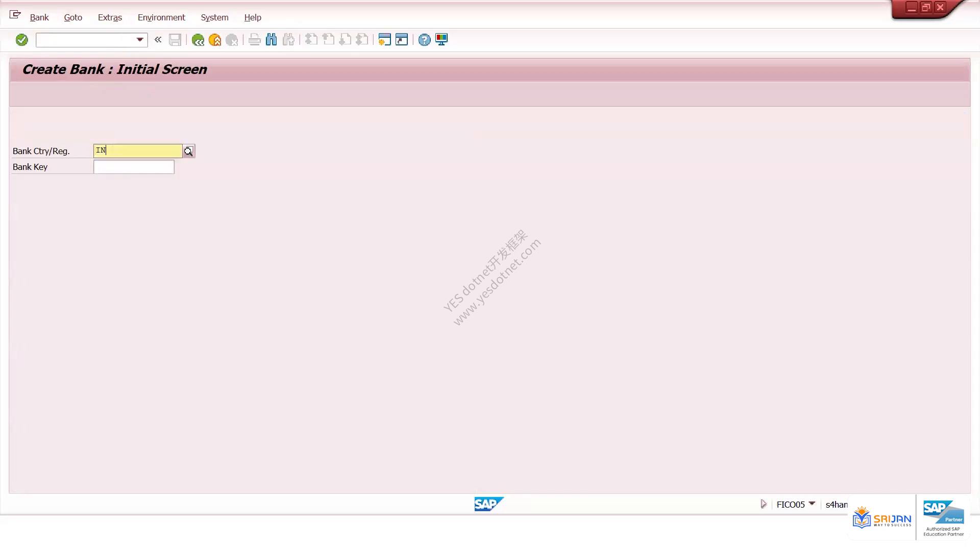980x551 pixels.
Task: Click the Create New Session icon
Action: [x=384, y=40]
